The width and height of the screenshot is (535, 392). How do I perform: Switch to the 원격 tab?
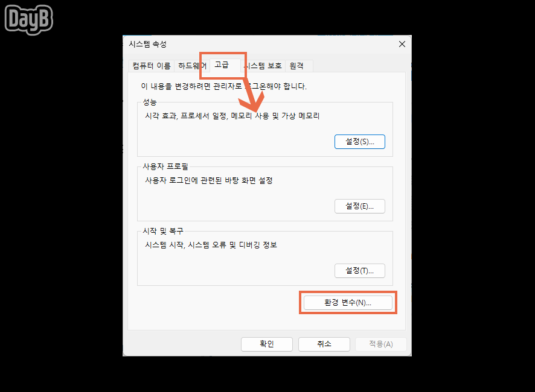coord(297,66)
